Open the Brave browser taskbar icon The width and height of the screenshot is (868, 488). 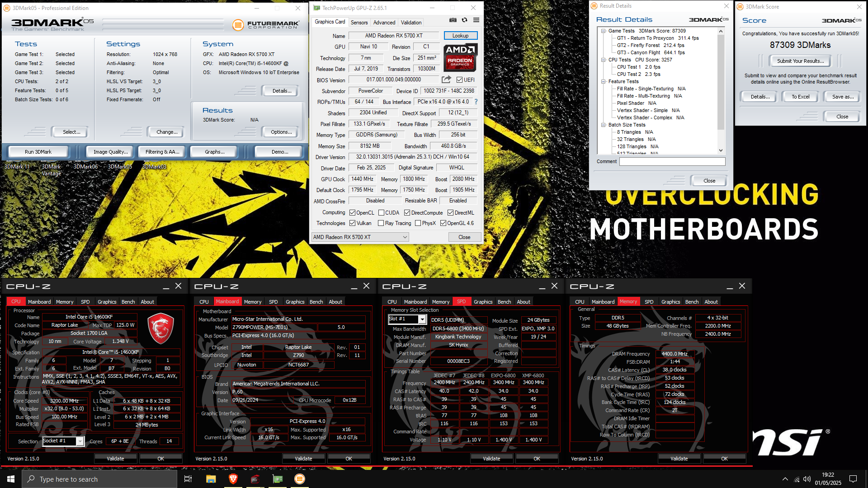pyautogui.click(x=233, y=479)
